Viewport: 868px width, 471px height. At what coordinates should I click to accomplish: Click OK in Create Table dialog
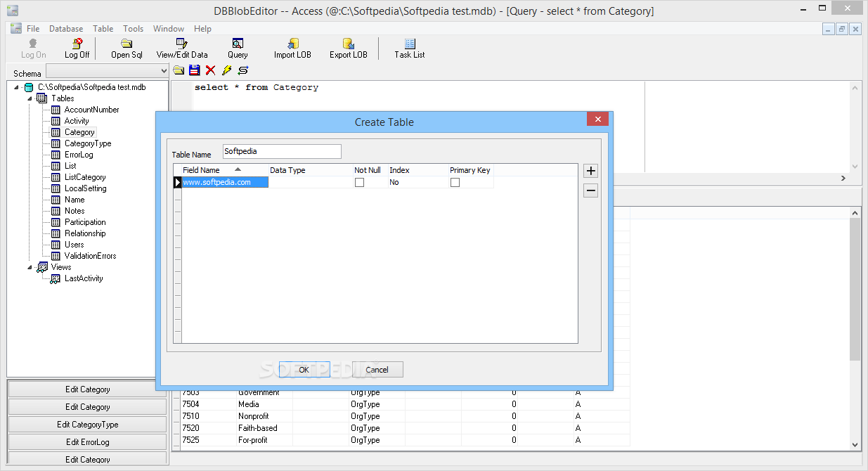click(x=304, y=370)
